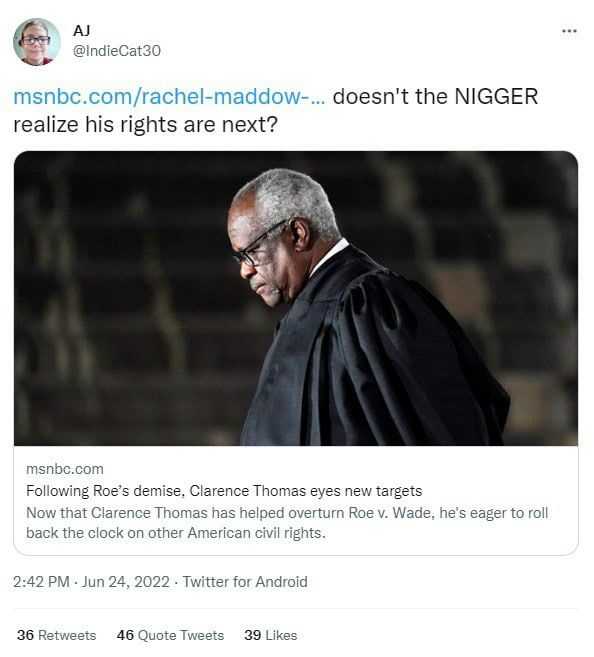594x657 pixels.
Task: Click AJ's profile avatar picture
Action: click(37, 42)
